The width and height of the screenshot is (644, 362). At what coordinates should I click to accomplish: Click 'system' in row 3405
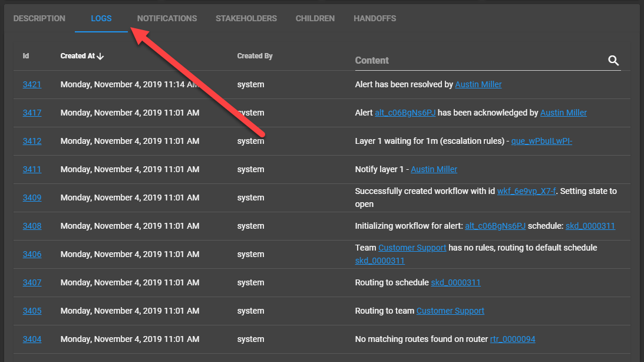(250, 311)
